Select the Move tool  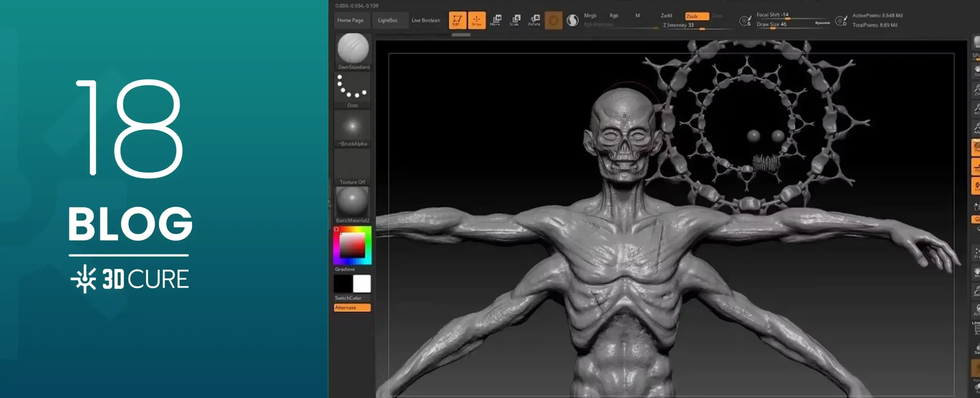(496, 21)
